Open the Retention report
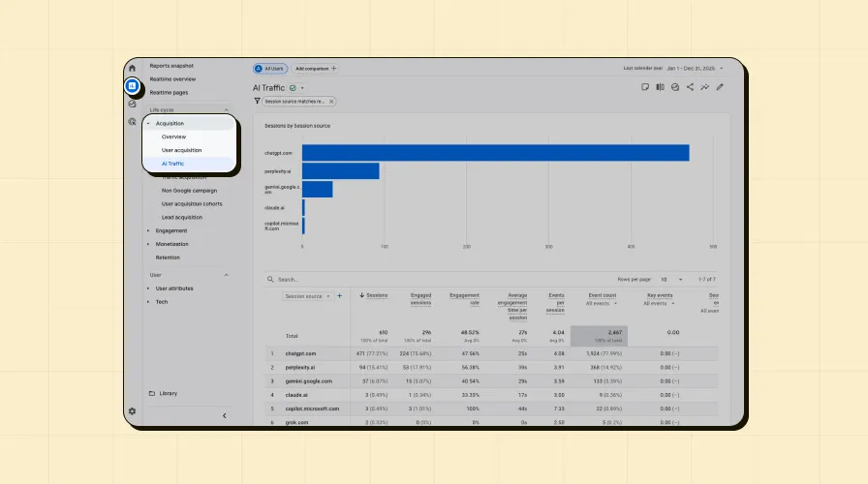Screen dimensions: 868x484 [x=168, y=257]
